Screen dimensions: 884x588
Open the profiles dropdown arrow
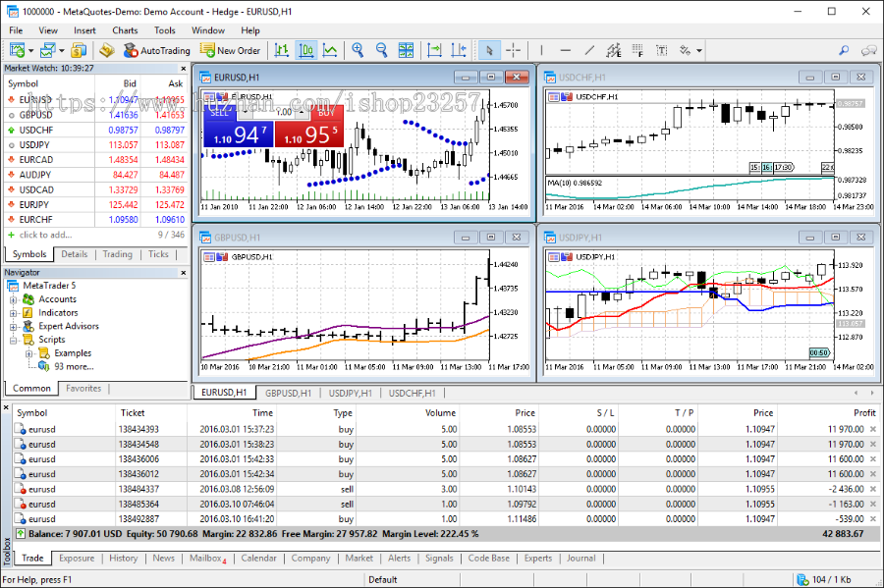(x=61, y=51)
